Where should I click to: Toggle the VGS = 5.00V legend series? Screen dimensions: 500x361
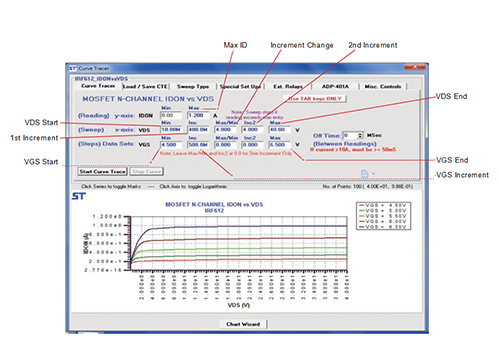point(383,211)
